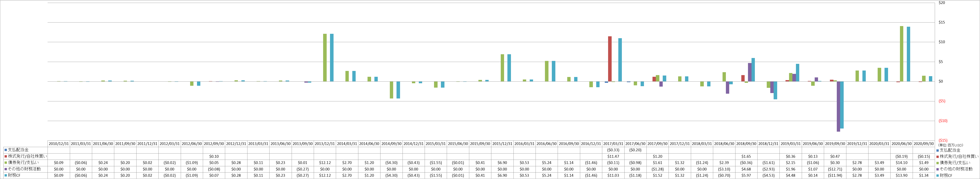Click the ($4.53) 財務CF cell

click(x=768, y=176)
